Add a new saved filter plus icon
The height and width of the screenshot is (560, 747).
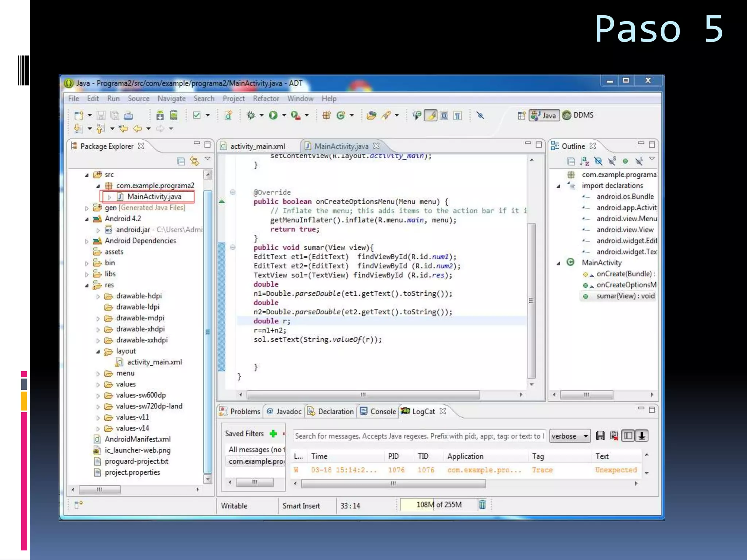pyautogui.click(x=273, y=433)
